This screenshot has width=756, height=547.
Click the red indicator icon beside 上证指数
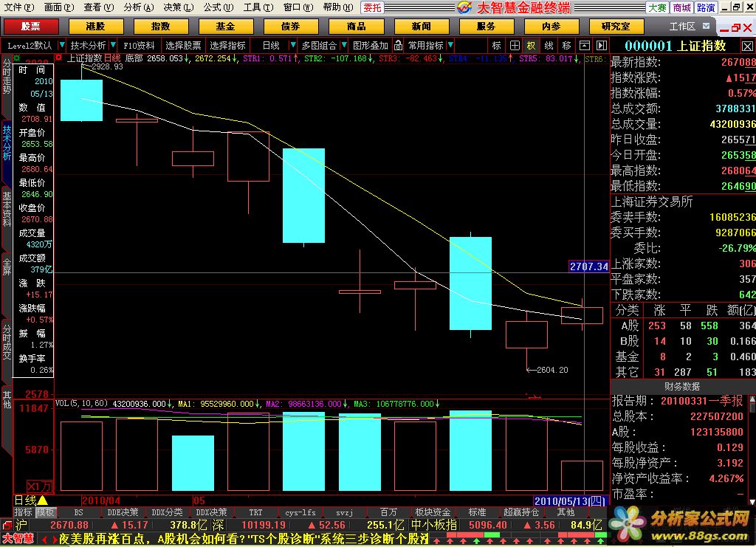[x=59, y=58]
